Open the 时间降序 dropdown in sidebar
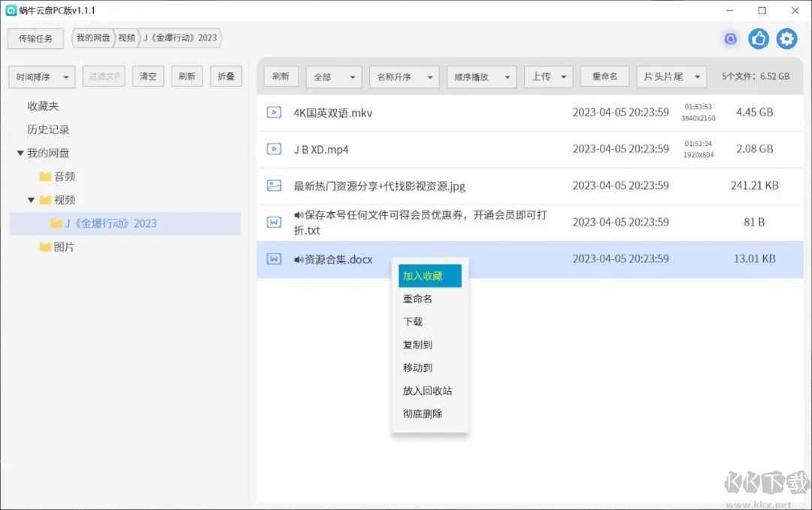Image resolution: width=812 pixels, height=510 pixels. (41, 77)
